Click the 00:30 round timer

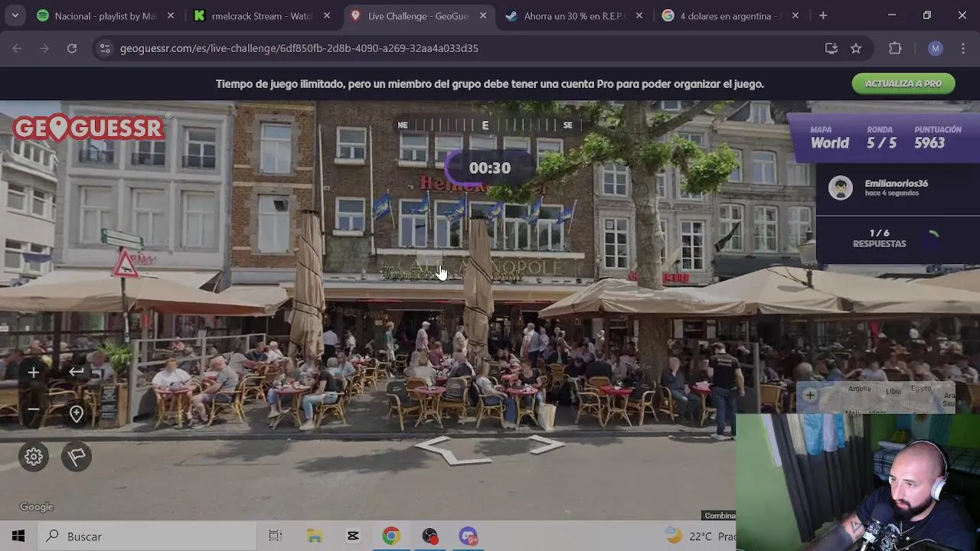pos(489,168)
